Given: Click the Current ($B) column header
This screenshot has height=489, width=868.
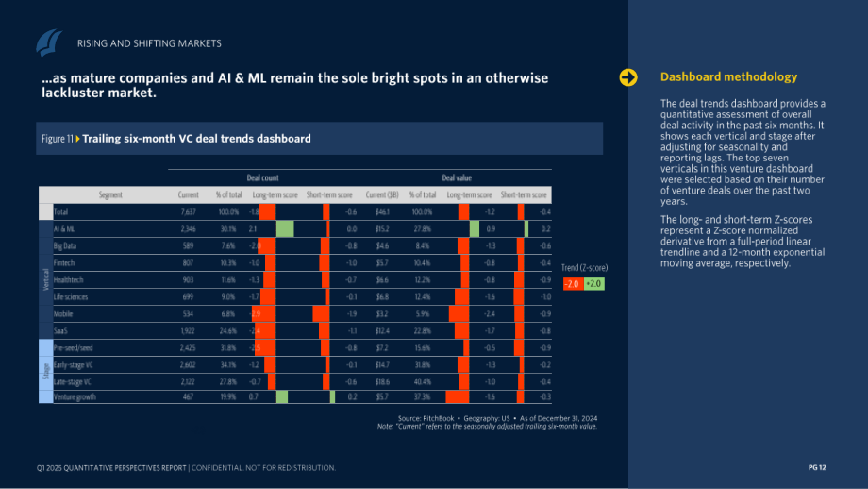Looking at the screenshot, I should [382, 194].
